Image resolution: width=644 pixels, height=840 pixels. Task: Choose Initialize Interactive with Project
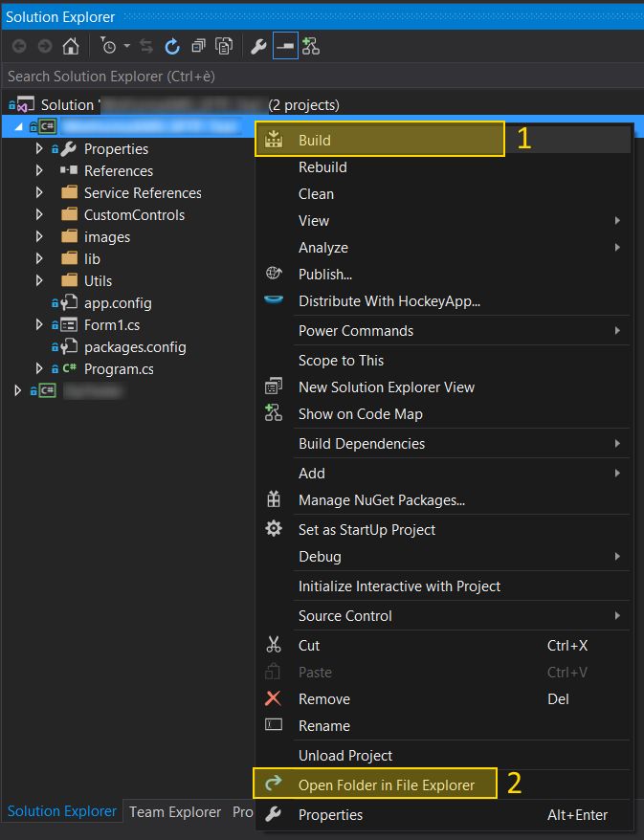pos(442,586)
